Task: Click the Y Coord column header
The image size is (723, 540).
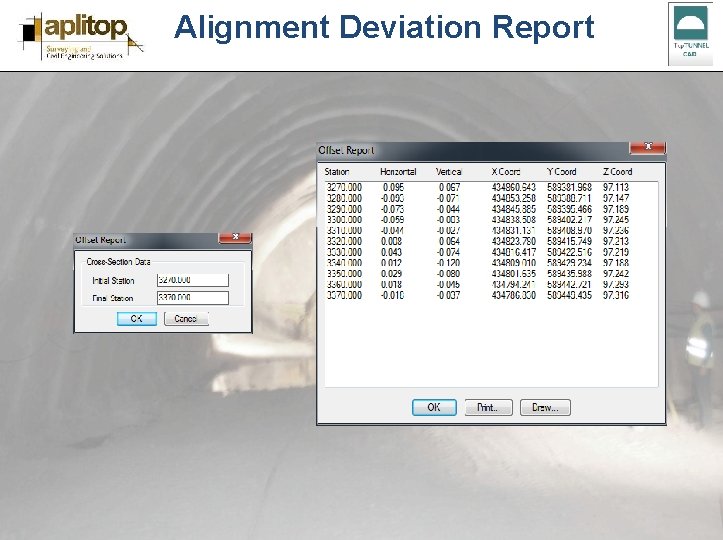Action: 562,172
